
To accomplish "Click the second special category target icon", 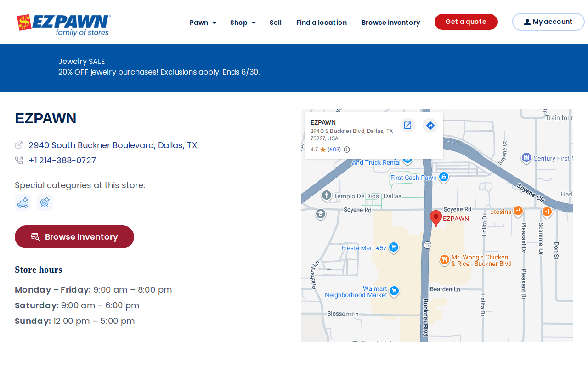I will click(45, 202).
